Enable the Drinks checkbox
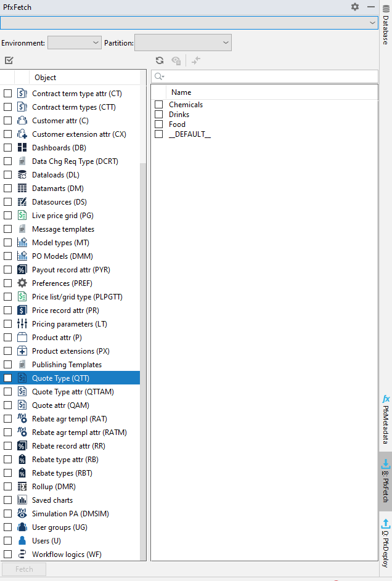Viewport: 392px width, 581px height. [159, 115]
